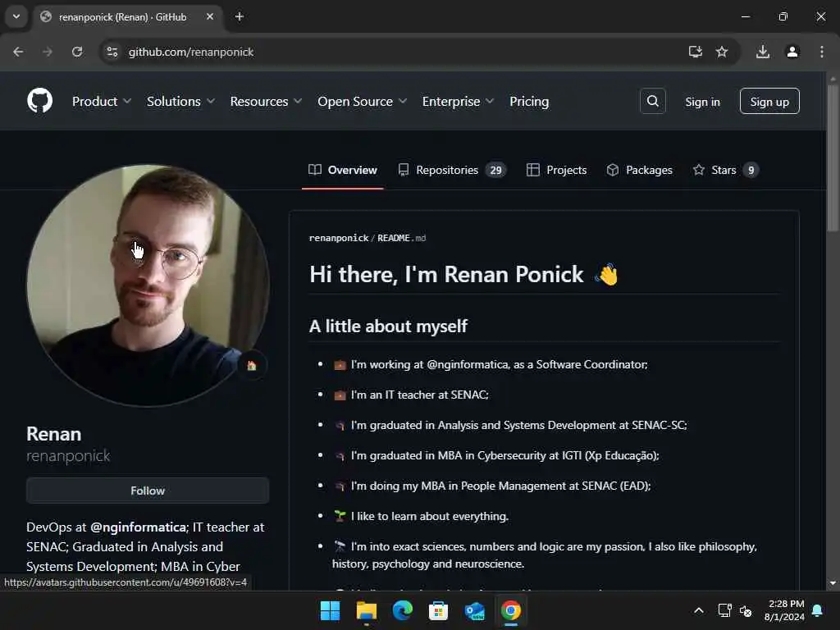The width and height of the screenshot is (840, 630).
Task: Open Renan's profile avatar image
Action: pyautogui.click(x=148, y=285)
